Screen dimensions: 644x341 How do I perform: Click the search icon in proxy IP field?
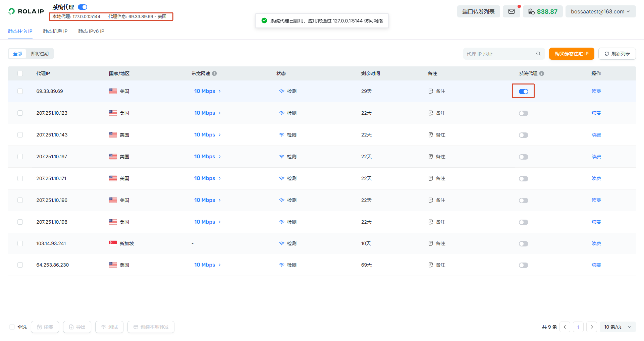(538, 54)
